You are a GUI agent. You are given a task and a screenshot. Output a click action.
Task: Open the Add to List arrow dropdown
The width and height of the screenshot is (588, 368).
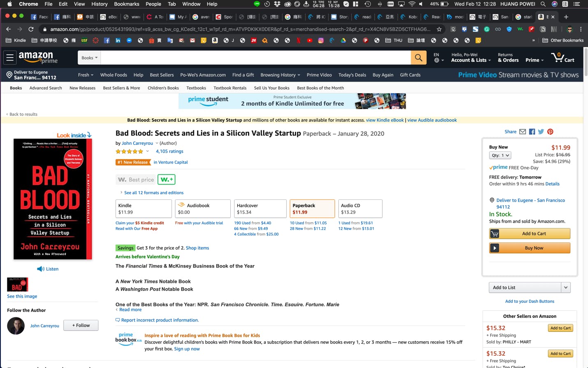pyautogui.click(x=566, y=287)
